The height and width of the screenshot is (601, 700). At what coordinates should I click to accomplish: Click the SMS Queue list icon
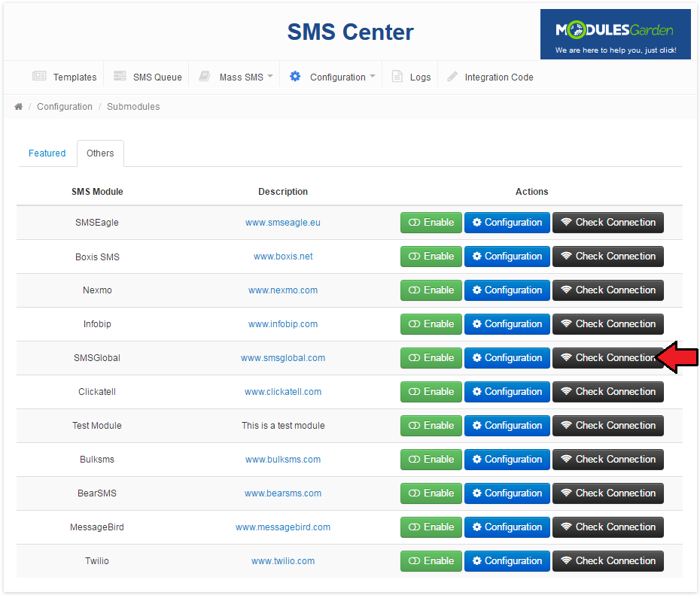pos(120,76)
